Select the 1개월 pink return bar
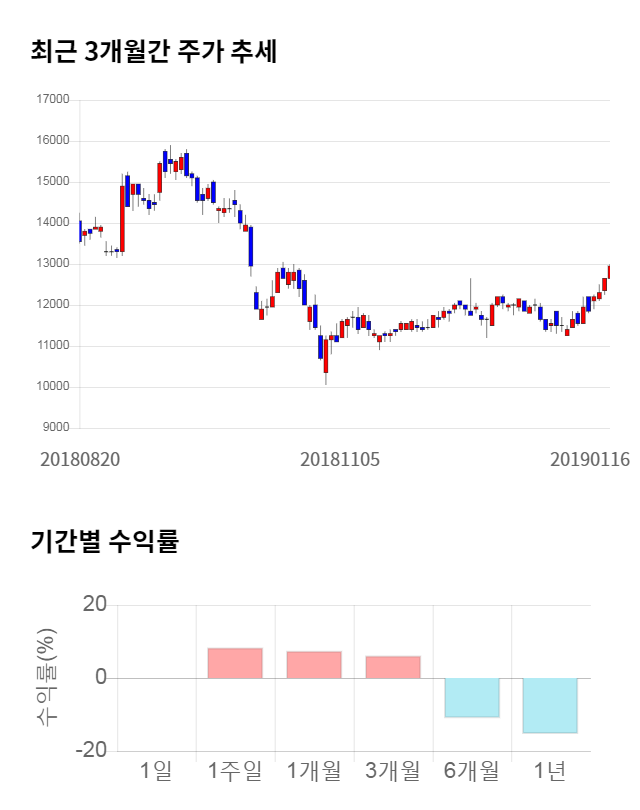 (314, 665)
